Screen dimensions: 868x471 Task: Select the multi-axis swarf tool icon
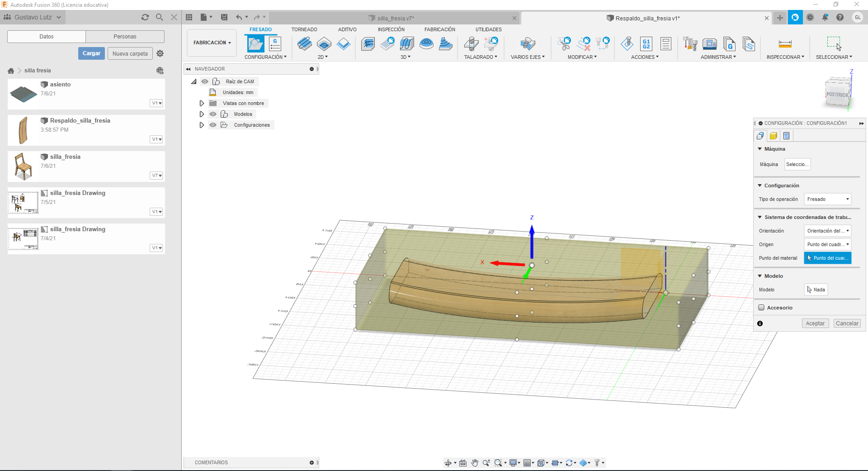point(528,44)
